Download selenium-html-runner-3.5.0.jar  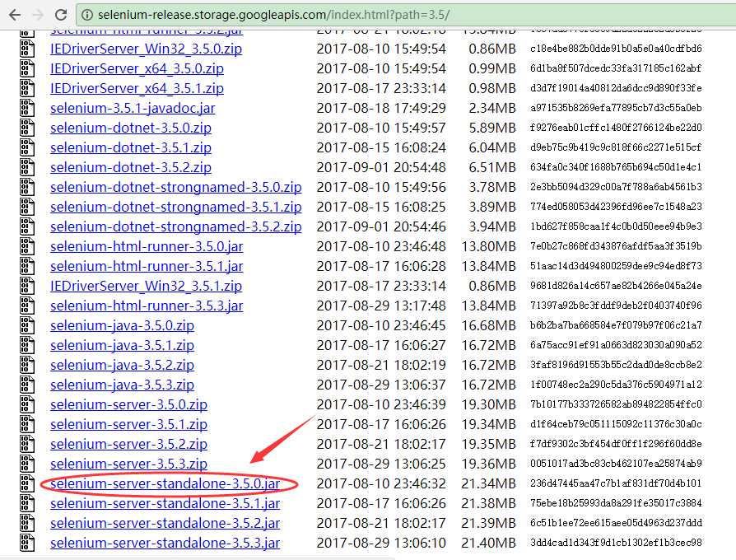[x=147, y=246]
